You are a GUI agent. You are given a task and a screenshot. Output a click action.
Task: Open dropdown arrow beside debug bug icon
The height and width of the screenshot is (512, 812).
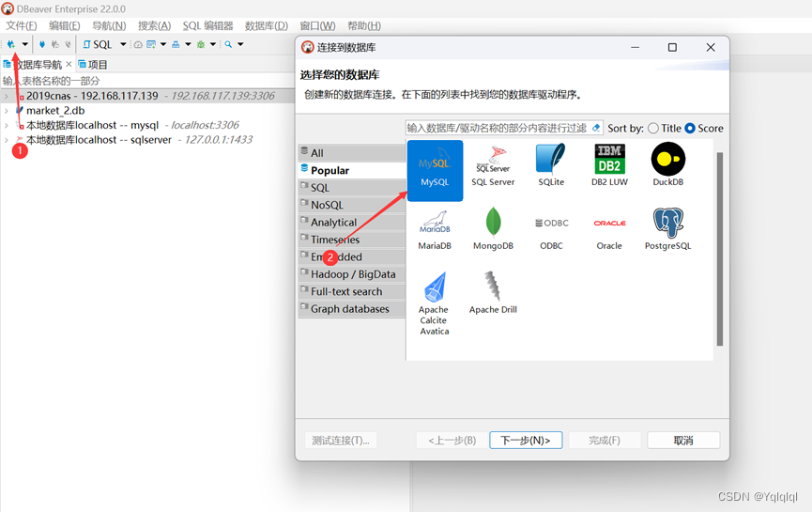click(213, 44)
